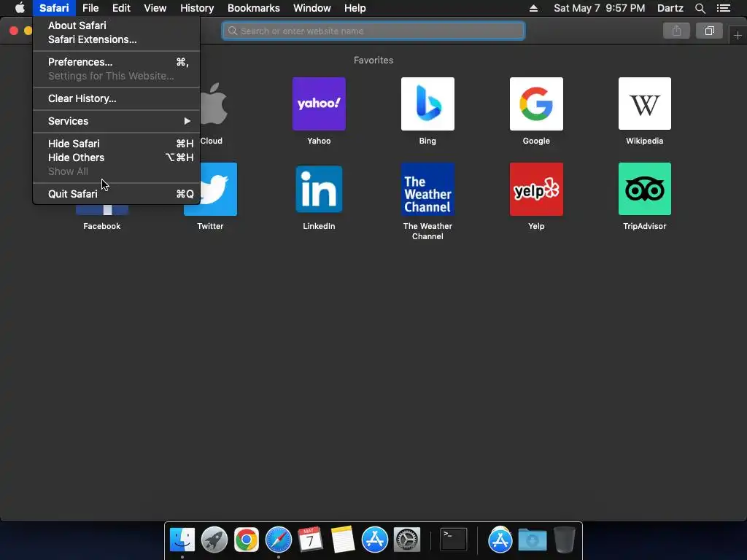This screenshot has width=747, height=560.
Task: Open the Yelp favorite tile
Action: click(536, 189)
